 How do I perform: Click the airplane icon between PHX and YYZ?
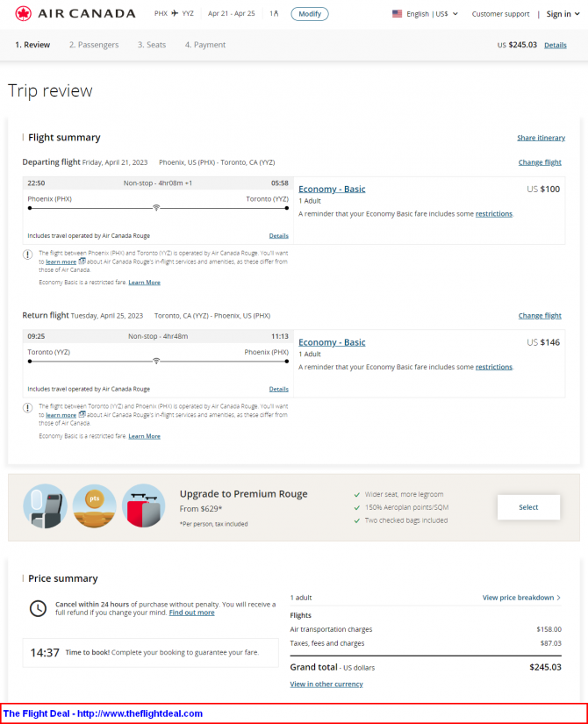(175, 13)
